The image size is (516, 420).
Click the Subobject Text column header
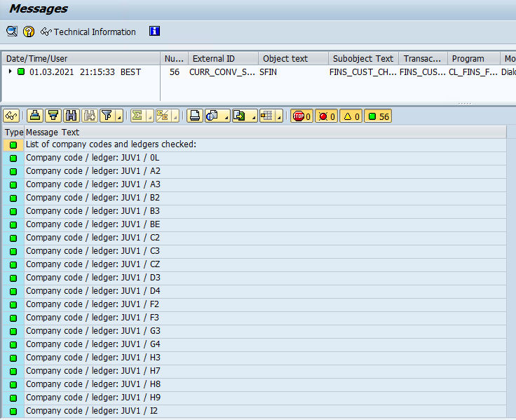pyautogui.click(x=364, y=58)
